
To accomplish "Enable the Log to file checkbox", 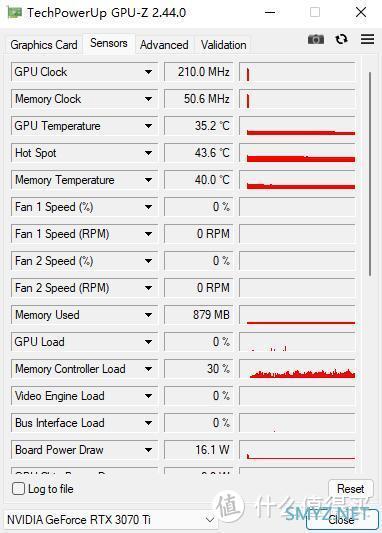I will [18, 489].
